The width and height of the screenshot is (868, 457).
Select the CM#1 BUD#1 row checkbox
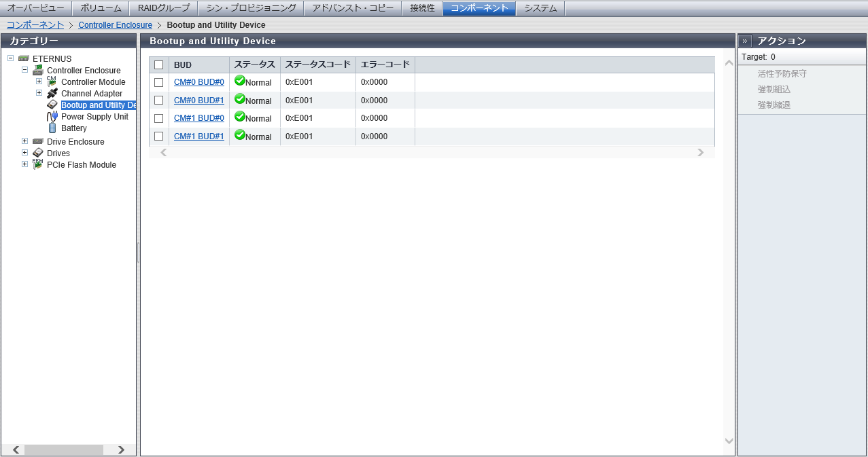click(x=159, y=136)
